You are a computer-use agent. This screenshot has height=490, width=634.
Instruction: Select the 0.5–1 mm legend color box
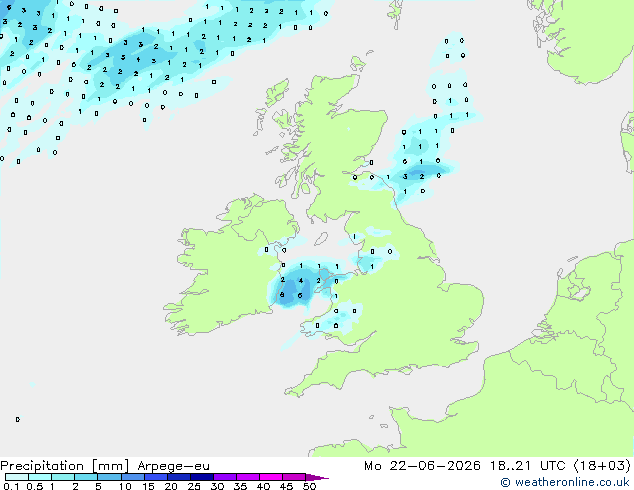40,477
